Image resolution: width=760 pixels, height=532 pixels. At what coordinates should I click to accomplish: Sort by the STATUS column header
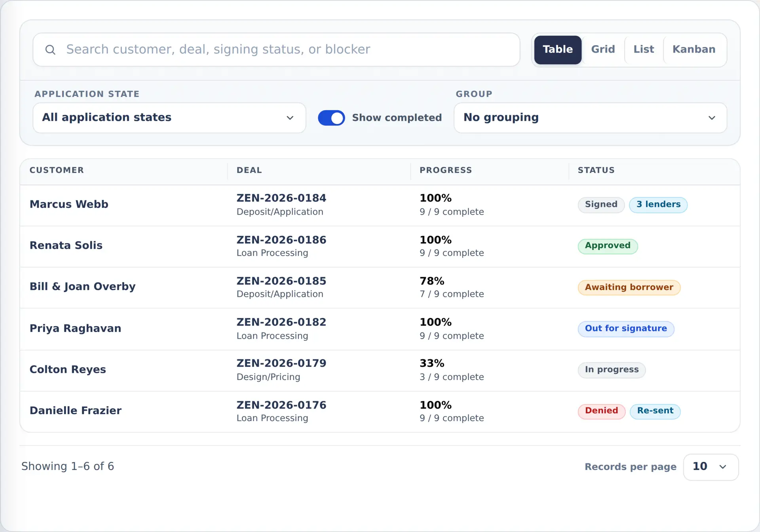(596, 170)
